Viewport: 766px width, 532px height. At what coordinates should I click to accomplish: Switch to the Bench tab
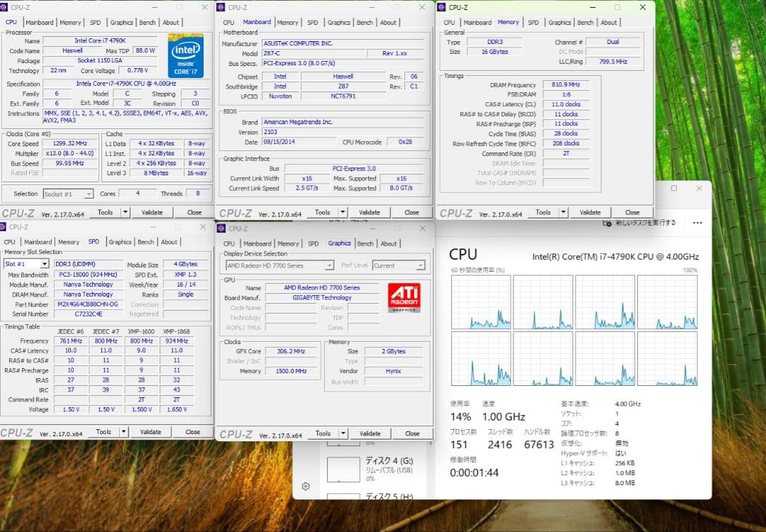147,22
